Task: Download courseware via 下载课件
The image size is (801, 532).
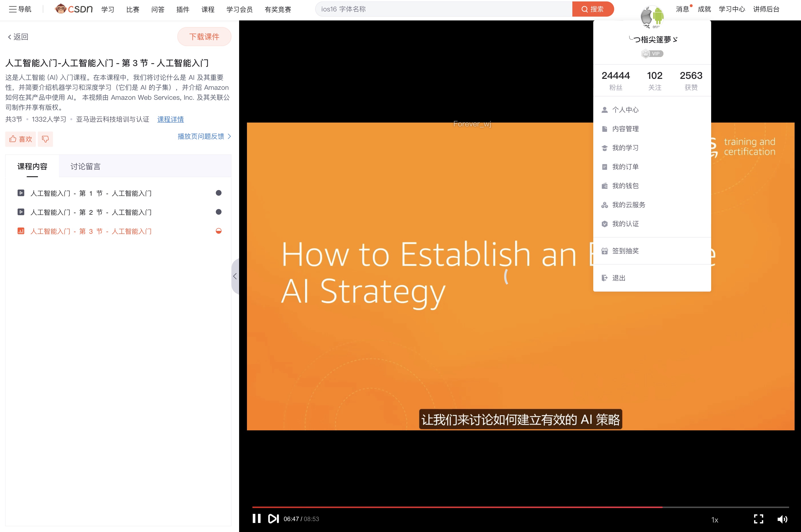Action: pyautogui.click(x=204, y=37)
